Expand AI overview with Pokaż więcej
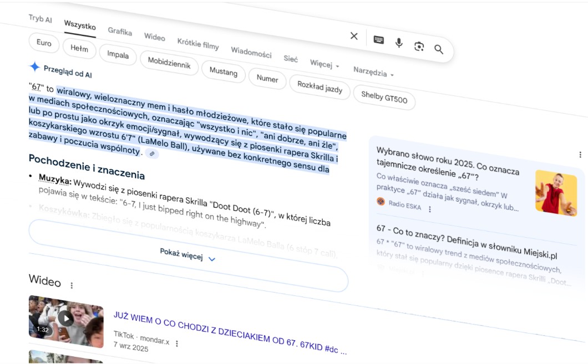The width and height of the screenshot is (588, 364). pos(187,256)
